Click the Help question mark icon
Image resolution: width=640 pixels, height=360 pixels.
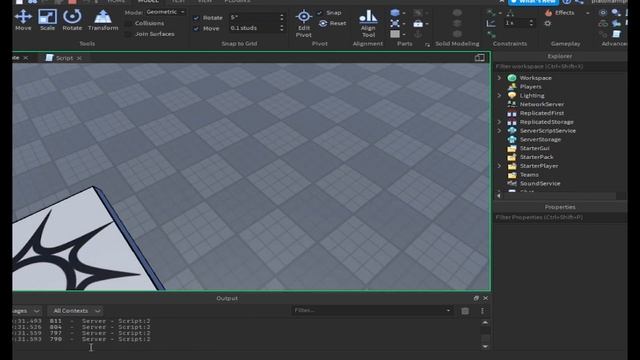pyautogui.click(x=567, y=2)
